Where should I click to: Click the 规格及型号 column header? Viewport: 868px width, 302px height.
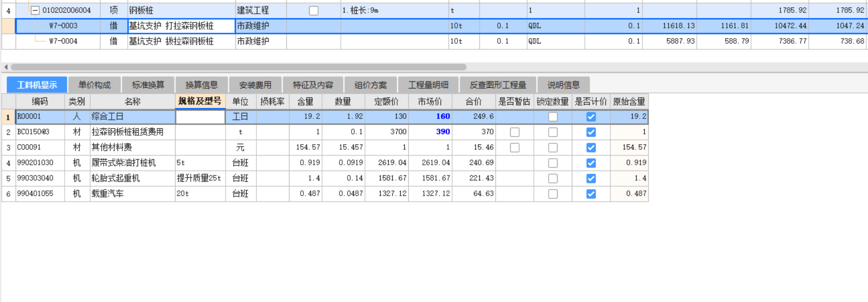pyautogui.click(x=200, y=101)
